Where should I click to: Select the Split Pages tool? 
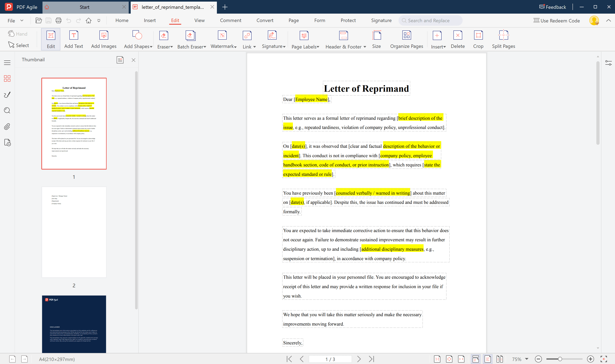pos(503,39)
